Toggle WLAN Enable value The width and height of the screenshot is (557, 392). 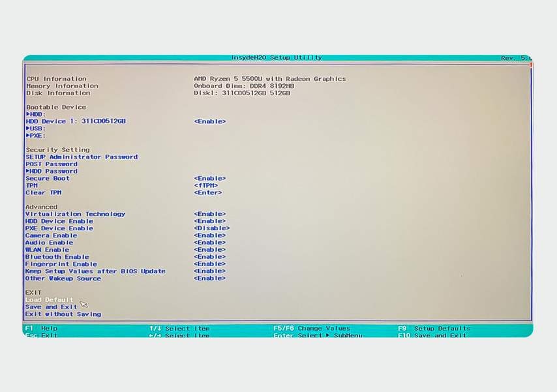[210, 250]
